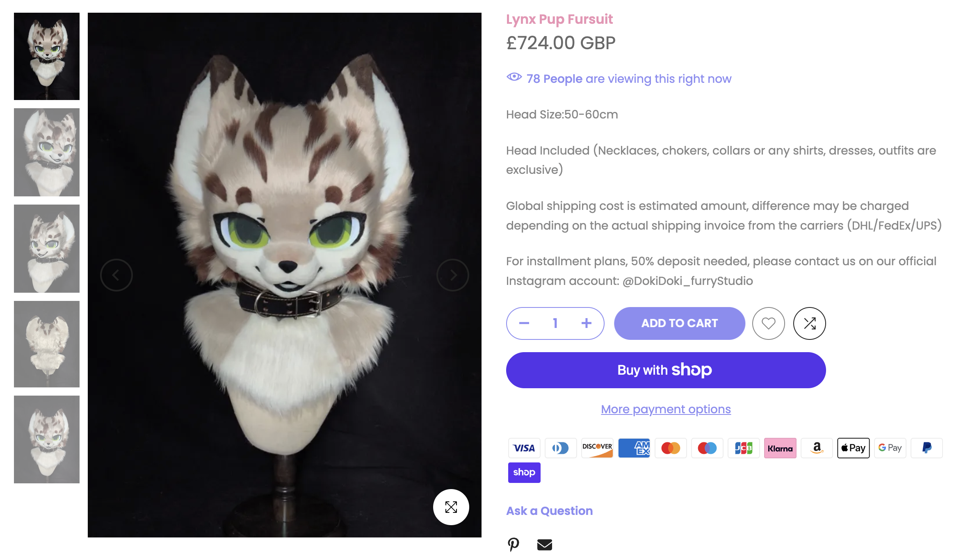
Task: Show next product image arrow
Action: [x=452, y=275]
